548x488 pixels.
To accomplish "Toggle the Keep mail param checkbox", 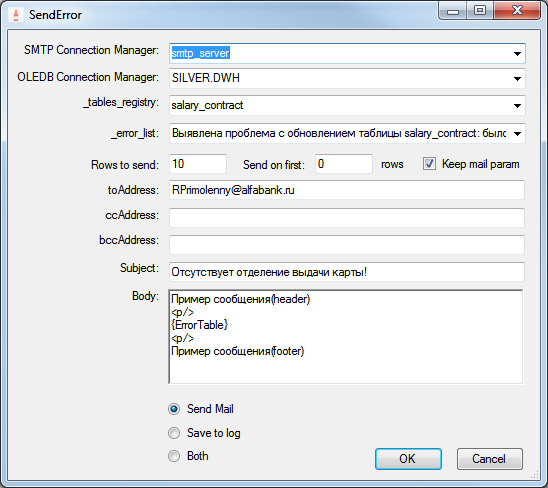I will point(429,164).
